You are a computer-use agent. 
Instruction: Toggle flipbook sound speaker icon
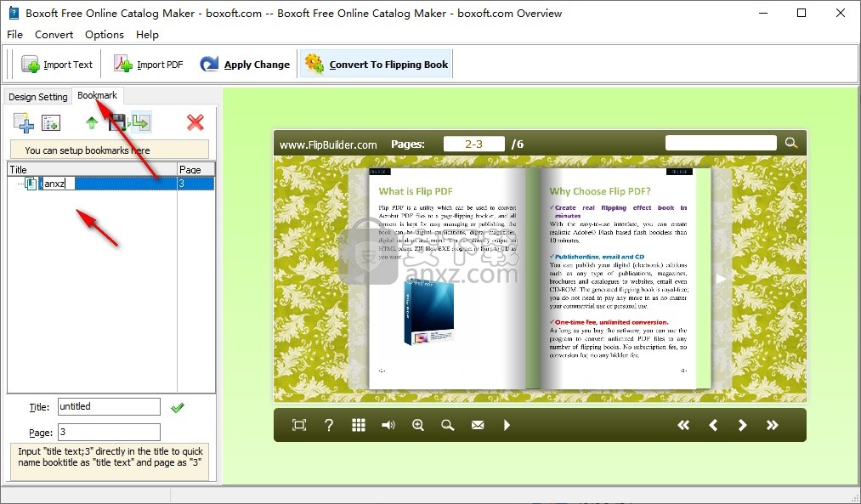388,425
